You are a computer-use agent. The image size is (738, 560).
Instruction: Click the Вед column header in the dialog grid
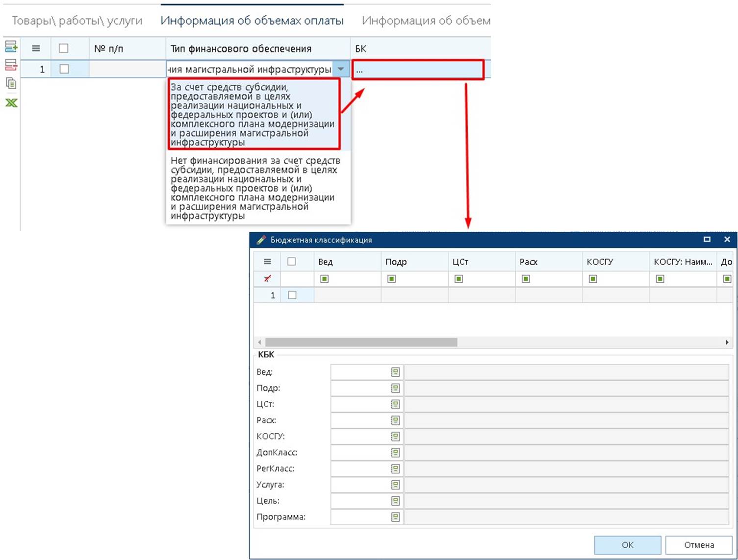348,262
